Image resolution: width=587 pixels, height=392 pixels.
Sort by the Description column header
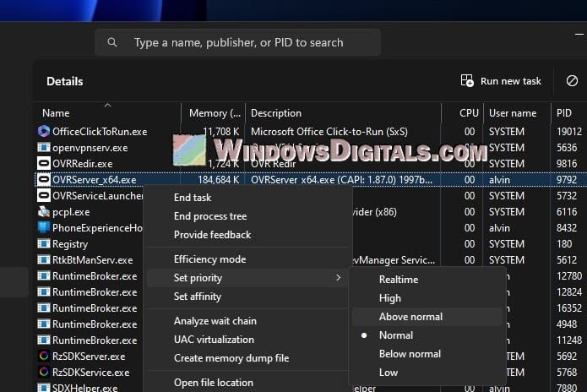coord(276,113)
